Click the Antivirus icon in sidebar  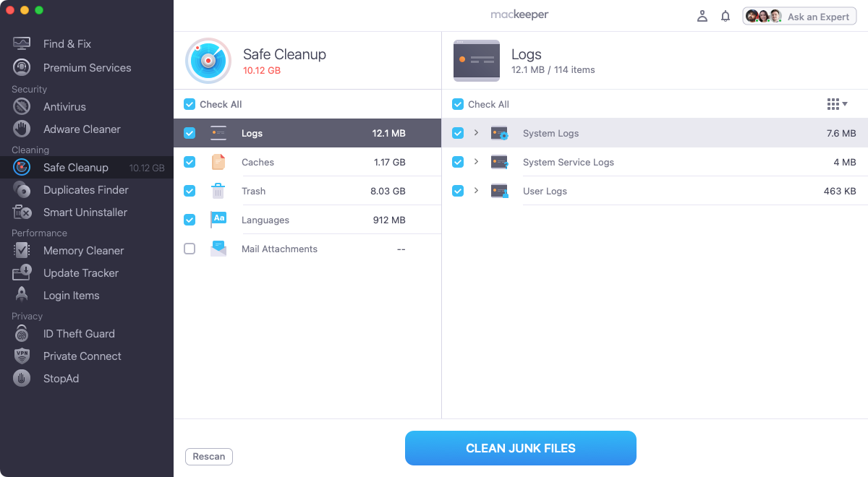[22, 106]
